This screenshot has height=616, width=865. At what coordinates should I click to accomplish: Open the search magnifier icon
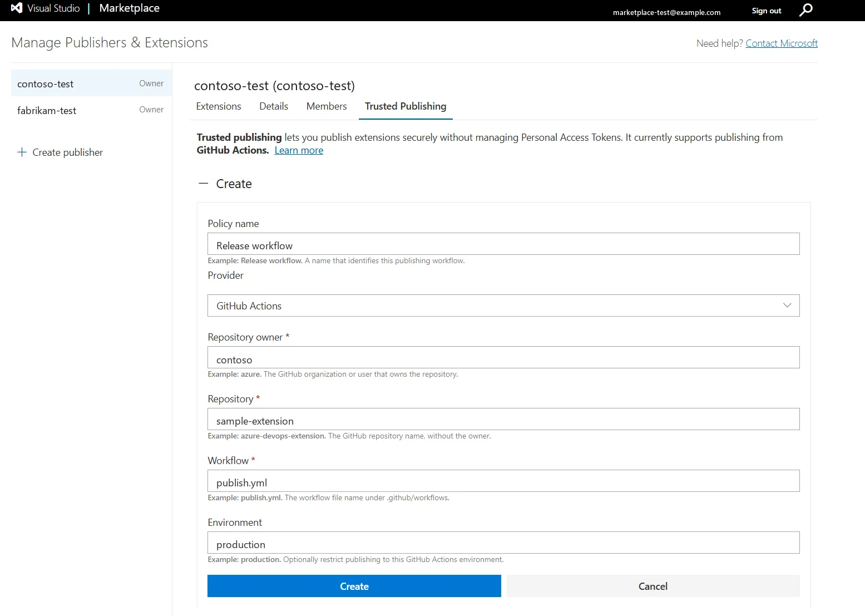coord(805,10)
